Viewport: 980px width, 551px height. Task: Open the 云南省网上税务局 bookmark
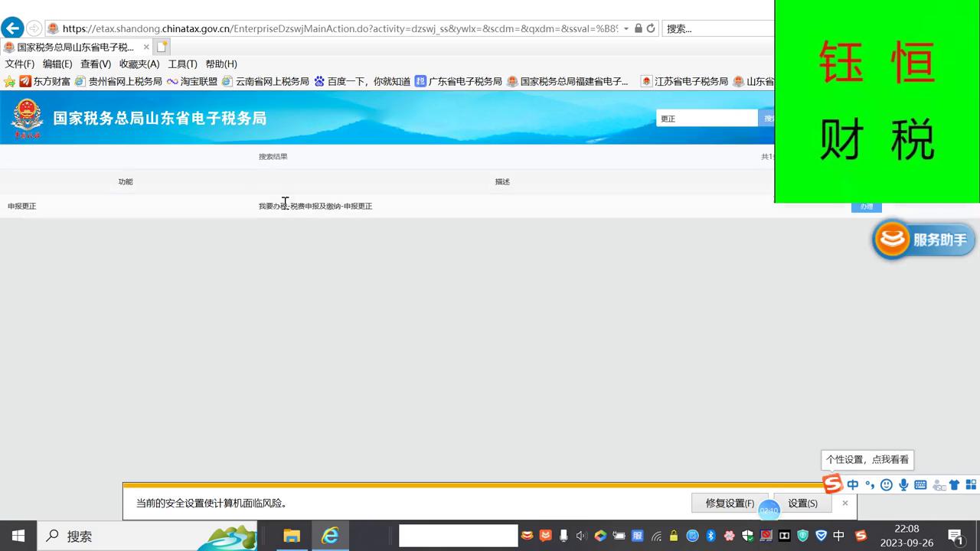(266, 81)
